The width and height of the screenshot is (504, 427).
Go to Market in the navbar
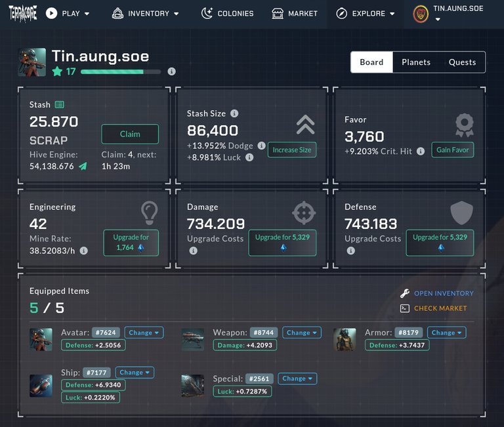point(295,14)
